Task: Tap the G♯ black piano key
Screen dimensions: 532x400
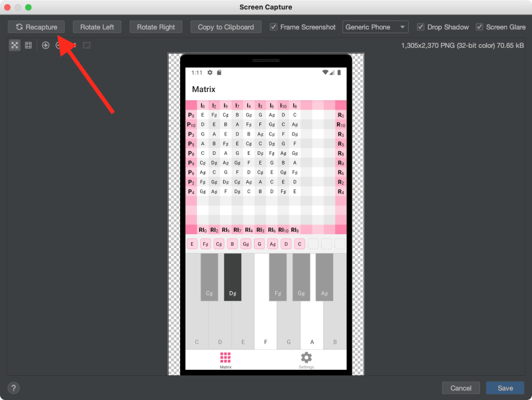Action: 301,277
